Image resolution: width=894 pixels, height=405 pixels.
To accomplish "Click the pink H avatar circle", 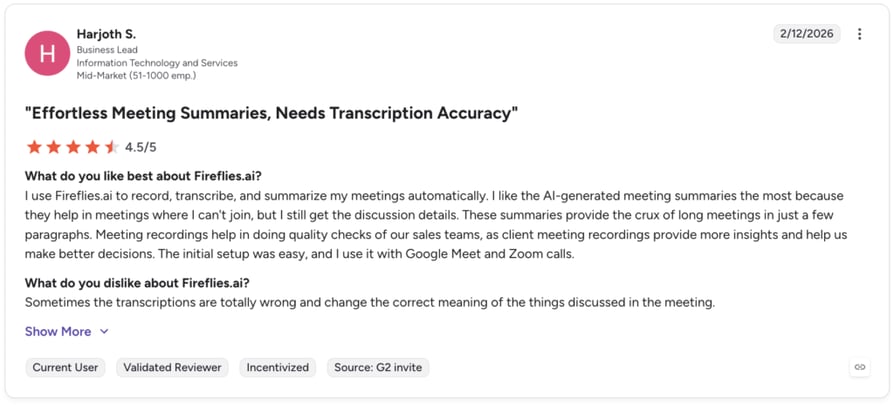I will [x=47, y=53].
